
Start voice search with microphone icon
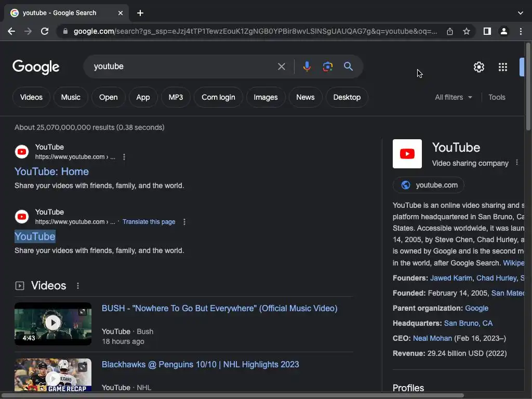307,66
